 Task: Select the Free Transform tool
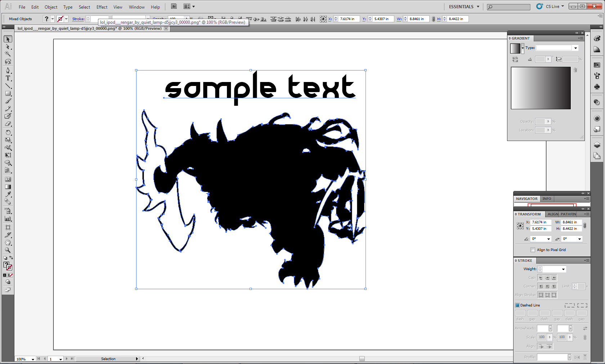tap(8, 155)
